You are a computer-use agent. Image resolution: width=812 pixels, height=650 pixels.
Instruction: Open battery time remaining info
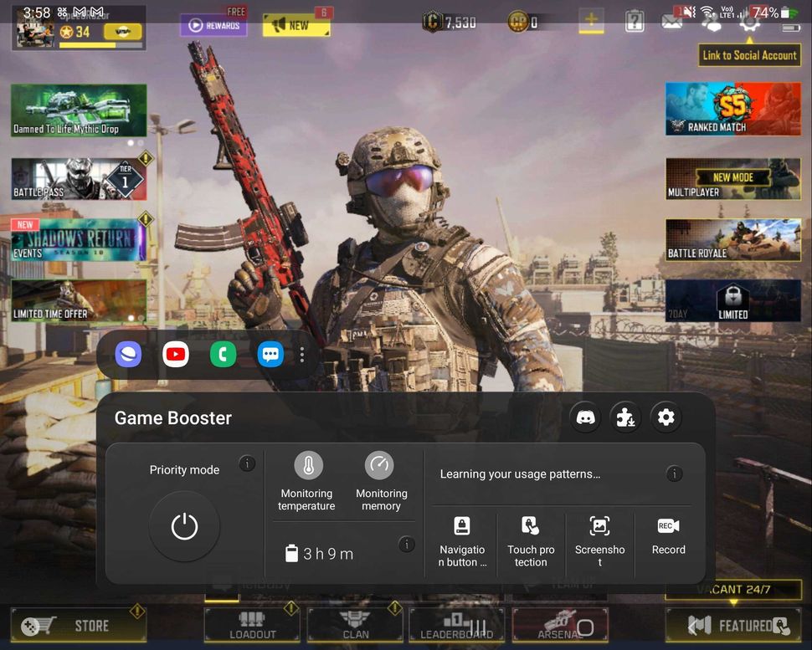coord(407,544)
